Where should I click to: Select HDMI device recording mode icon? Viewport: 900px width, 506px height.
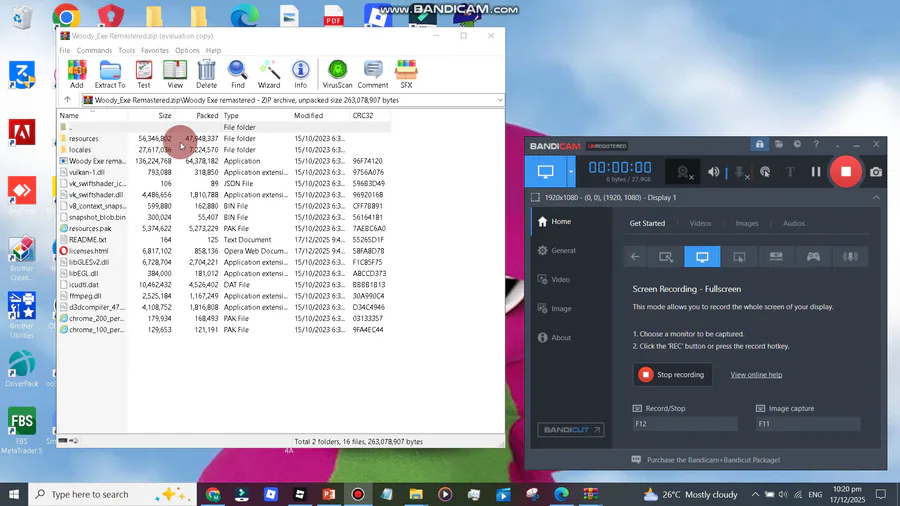pyautogui.click(x=776, y=256)
